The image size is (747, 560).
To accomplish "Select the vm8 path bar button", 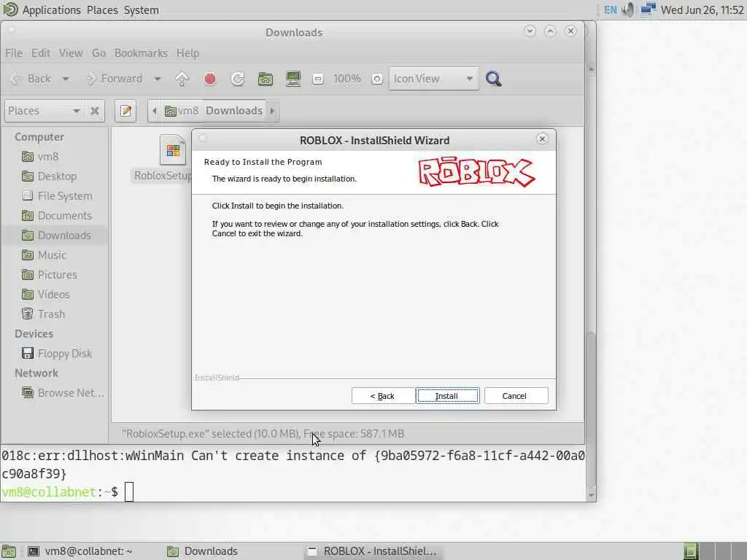I will [182, 111].
